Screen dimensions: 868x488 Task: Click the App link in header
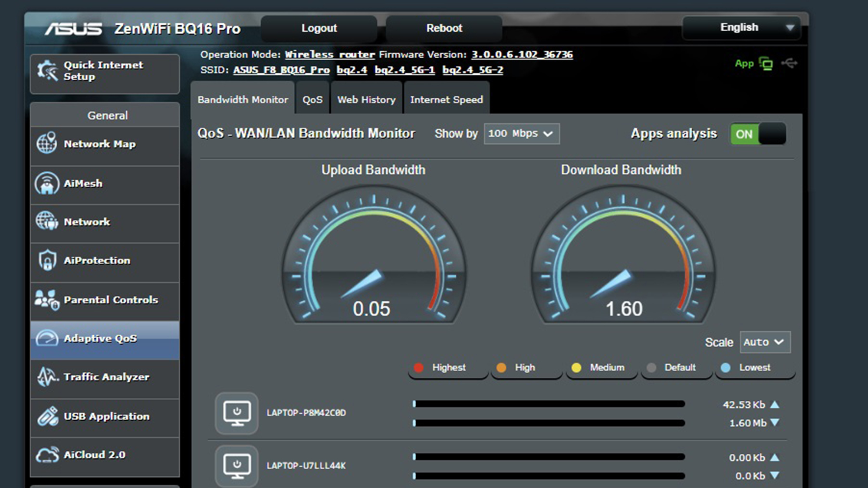tap(744, 63)
